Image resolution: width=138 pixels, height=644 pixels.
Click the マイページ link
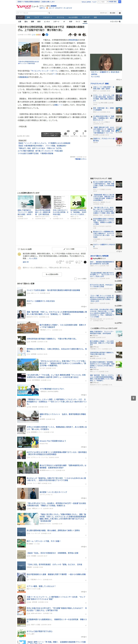click(103, 13)
